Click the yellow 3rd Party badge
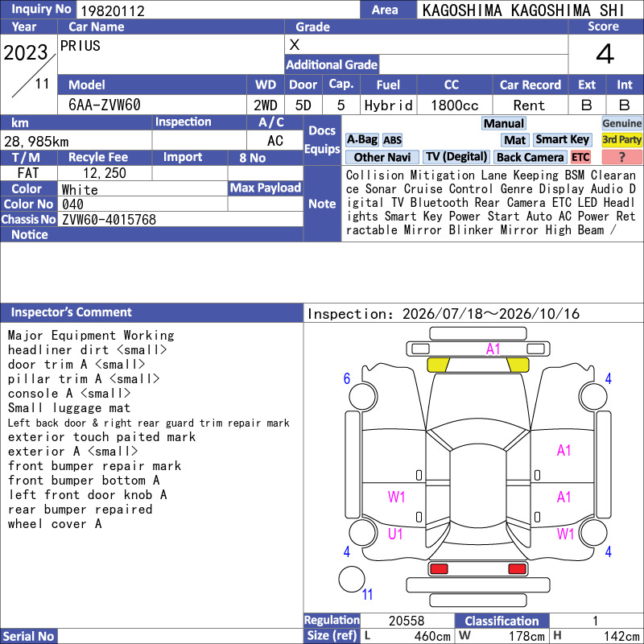 point(621,140)
